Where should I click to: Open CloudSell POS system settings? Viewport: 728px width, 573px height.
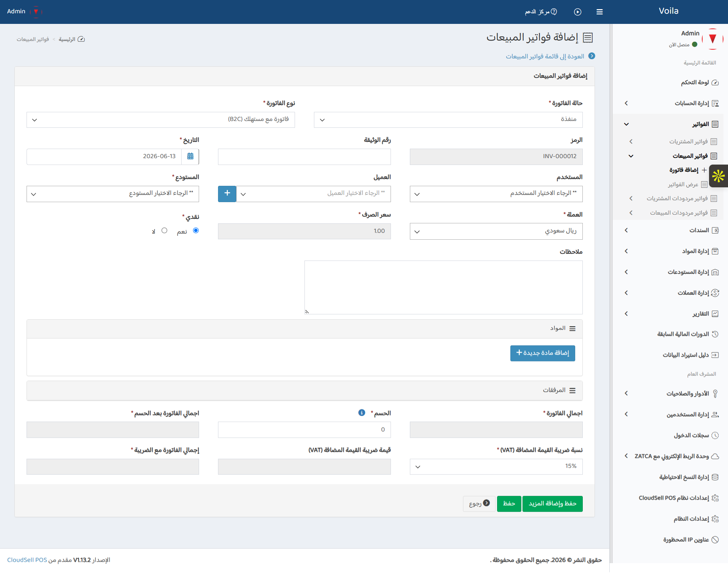coord(678,498)
